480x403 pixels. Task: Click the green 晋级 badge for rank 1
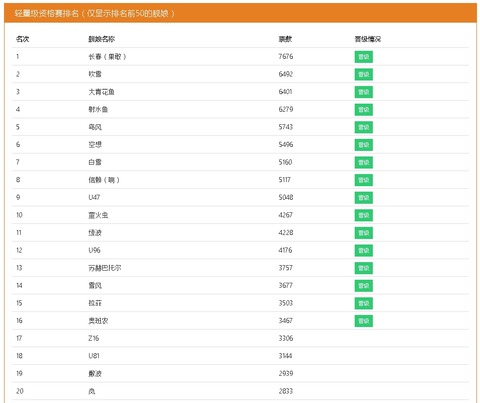click(x=363, y=57)
